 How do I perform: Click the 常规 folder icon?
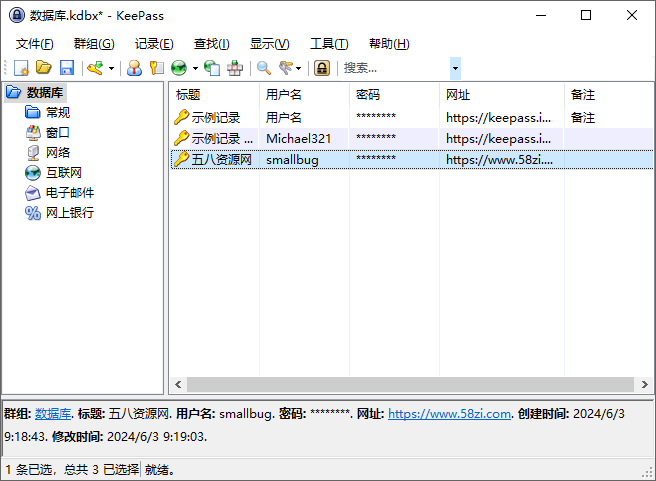click(x=33, y=112)
